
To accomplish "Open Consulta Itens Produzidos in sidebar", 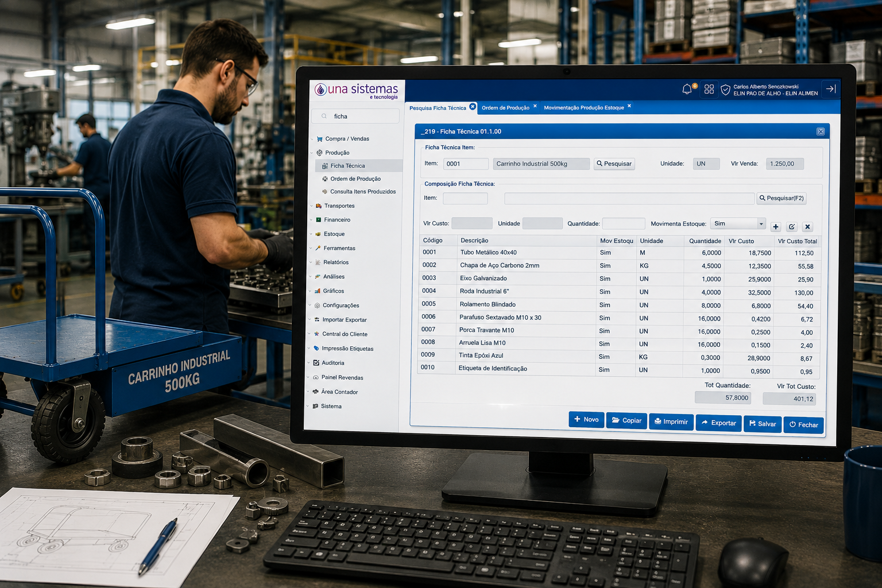I will coord(359,192).
